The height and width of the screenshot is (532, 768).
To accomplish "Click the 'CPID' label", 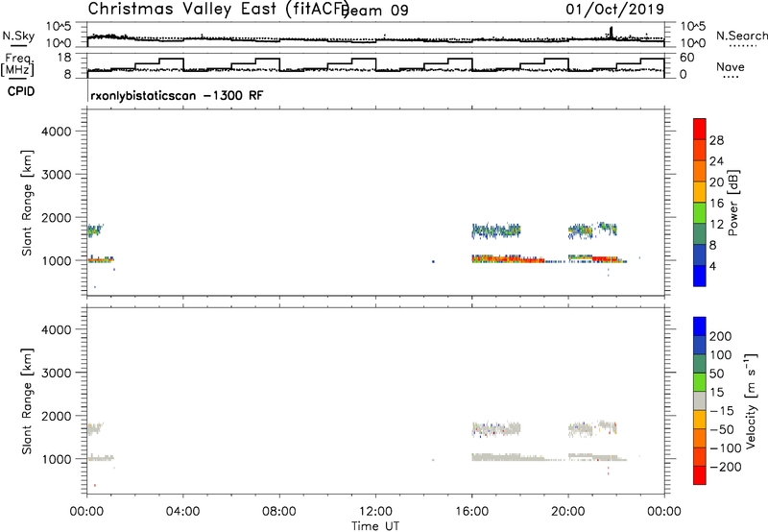I will click(x=21, y=91).
